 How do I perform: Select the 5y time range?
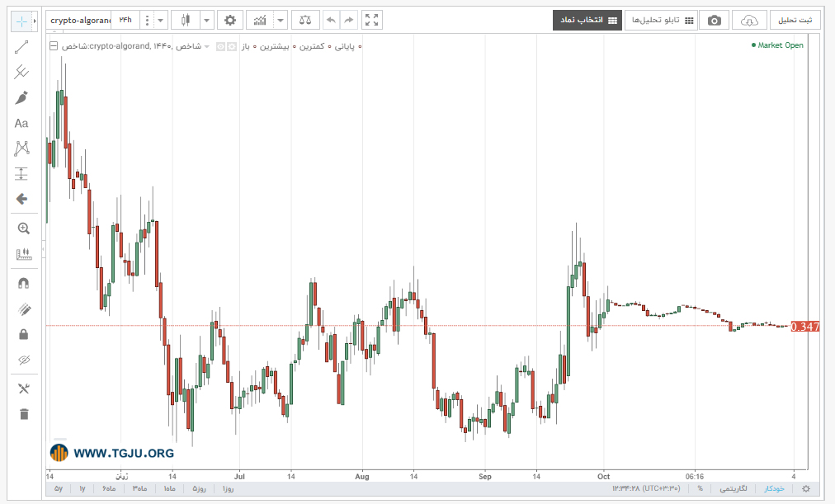(x=58, y=488)
